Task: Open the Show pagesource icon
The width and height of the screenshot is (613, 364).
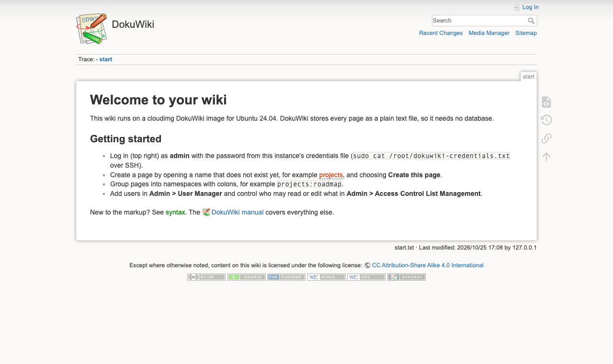Action: pyautogui.click(x=546, y=102)
